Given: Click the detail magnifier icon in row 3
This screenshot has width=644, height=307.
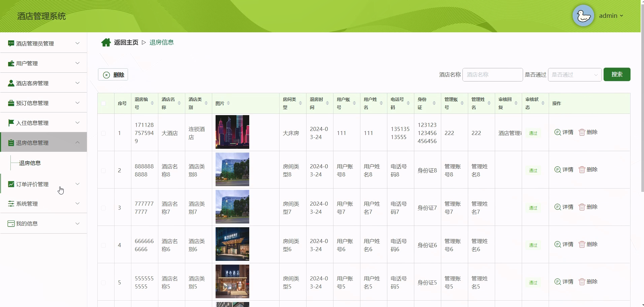Looking at the screenshot, I should point(558,207).
